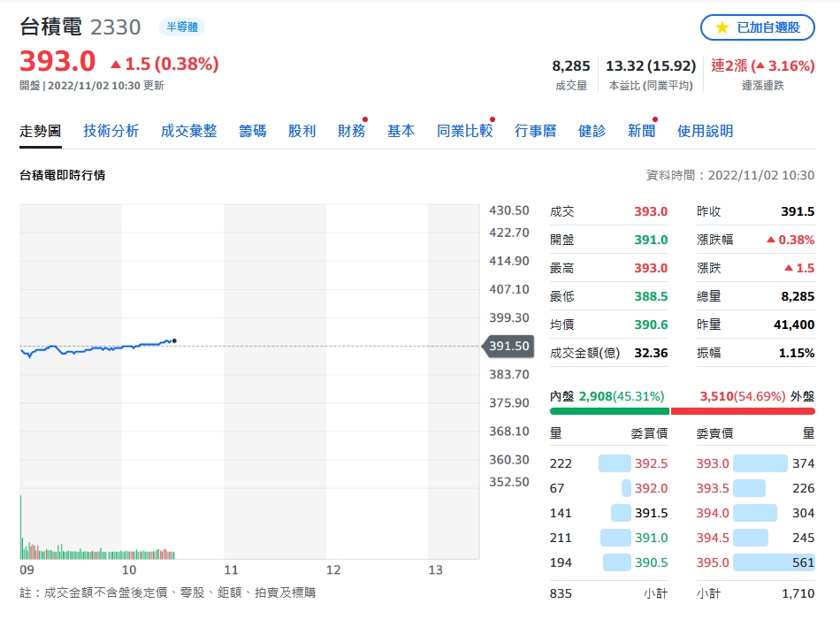Click the 430.50 top axis price label
Image resolution: width=840 pixels, height=619 pixels.
(x=509, y=210)
